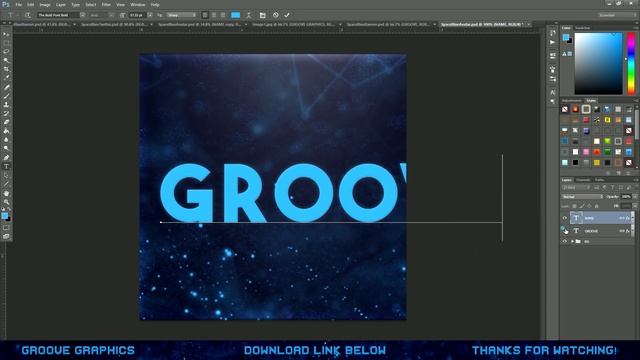Click the foreground color swatch in toolbox
This screenshot has height=360, width=640.
pyautogui.click(x=4, y=216)
